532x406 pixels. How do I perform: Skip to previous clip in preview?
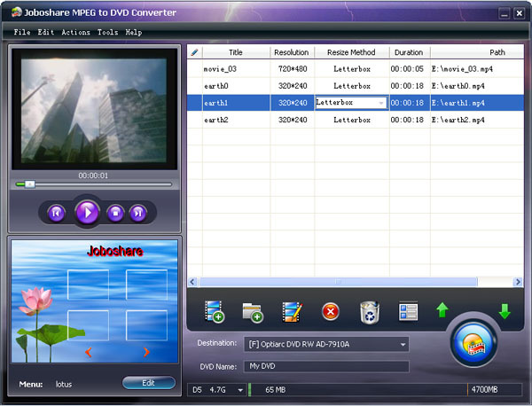tap(57, 214)
